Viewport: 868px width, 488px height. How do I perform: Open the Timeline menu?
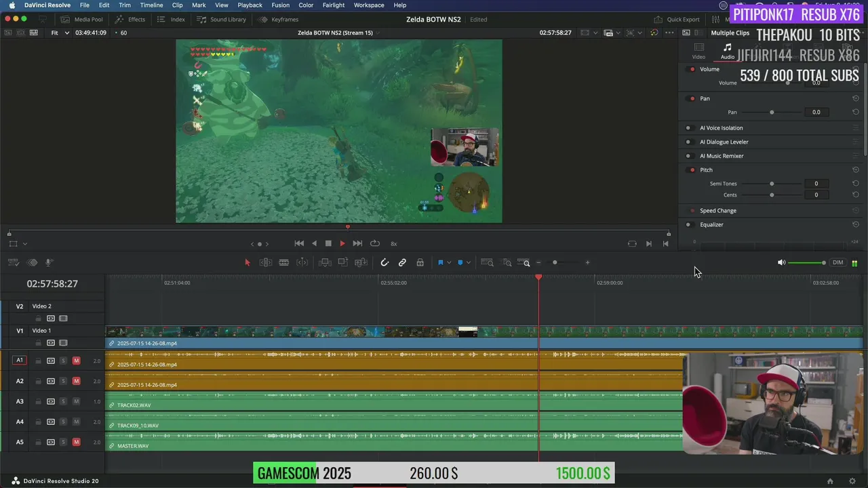(151, 5)
